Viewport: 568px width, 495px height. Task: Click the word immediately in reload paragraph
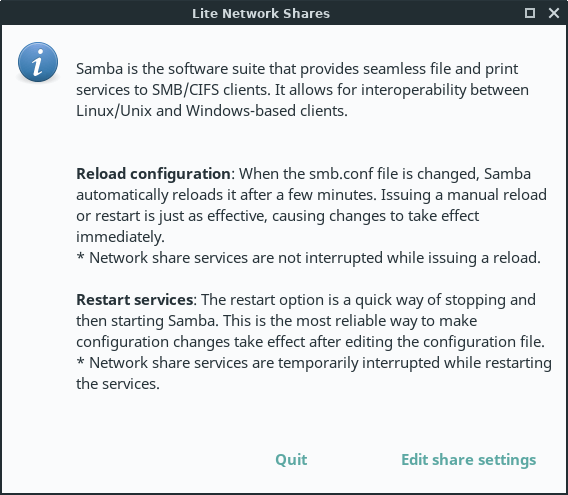coord(120,237)
